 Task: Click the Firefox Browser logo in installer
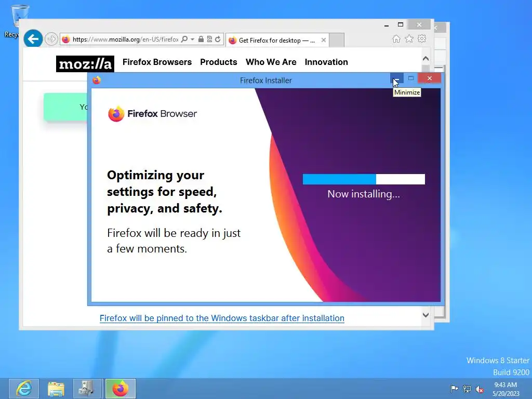[x=152, y=114]
